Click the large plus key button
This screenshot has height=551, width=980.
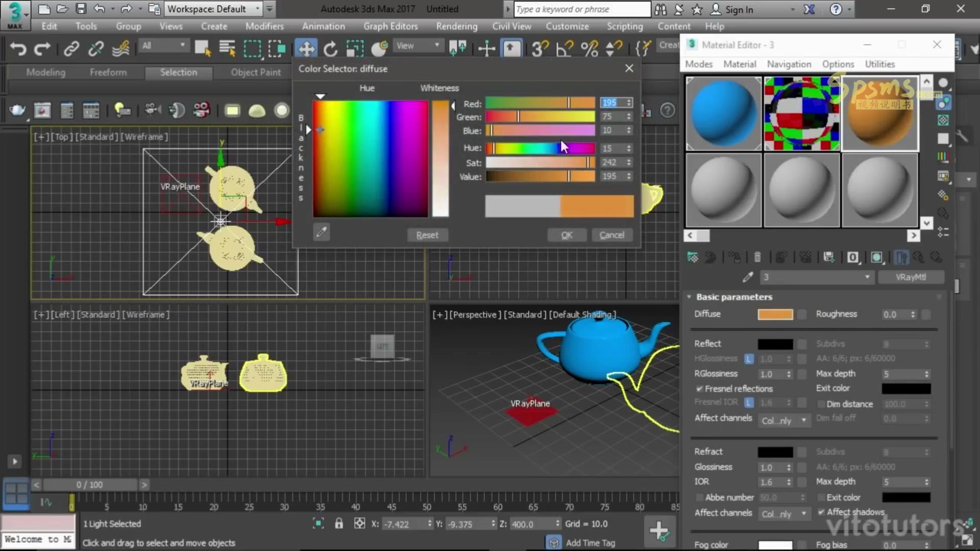[659, 531]
